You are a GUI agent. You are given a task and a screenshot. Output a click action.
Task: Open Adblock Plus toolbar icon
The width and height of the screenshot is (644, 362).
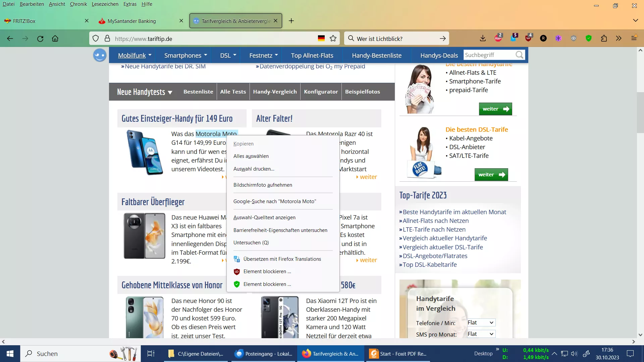pyautogui.click(x=498, y=38)
